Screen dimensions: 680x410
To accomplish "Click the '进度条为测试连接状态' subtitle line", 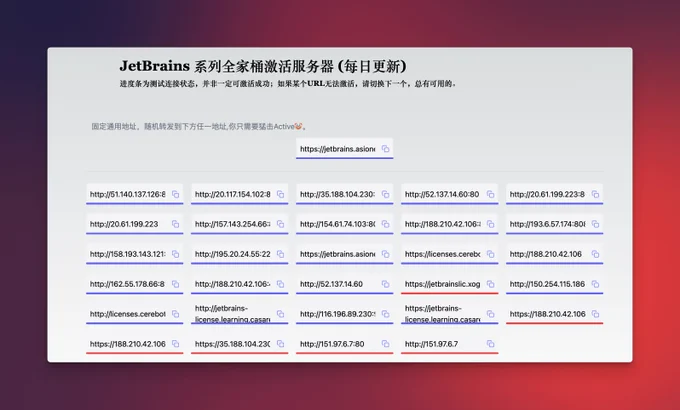I will coord(288,84).
